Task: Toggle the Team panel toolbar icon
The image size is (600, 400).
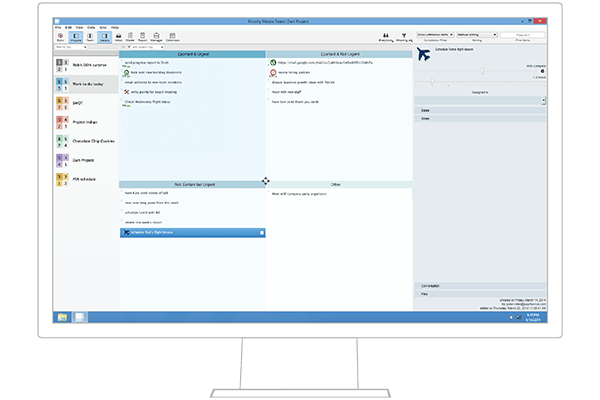Action: pyautogui.click(x=90, y=37)
